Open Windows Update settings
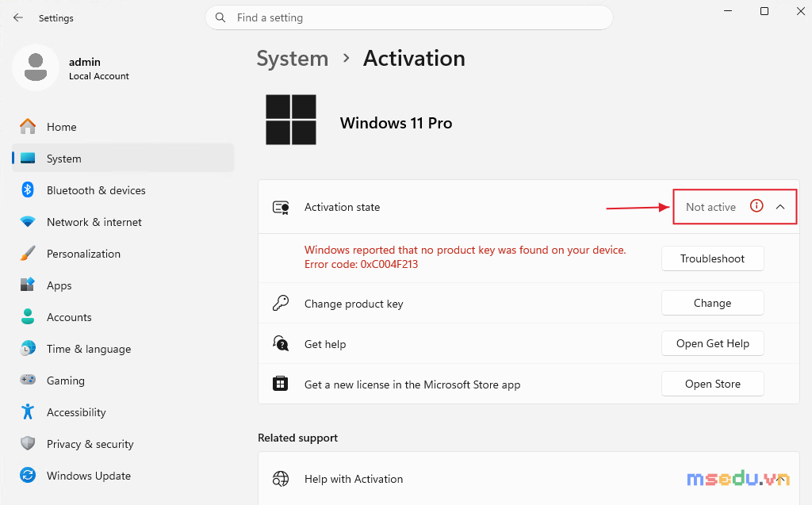The image size is (812, 505). click(x=123, y=475)
